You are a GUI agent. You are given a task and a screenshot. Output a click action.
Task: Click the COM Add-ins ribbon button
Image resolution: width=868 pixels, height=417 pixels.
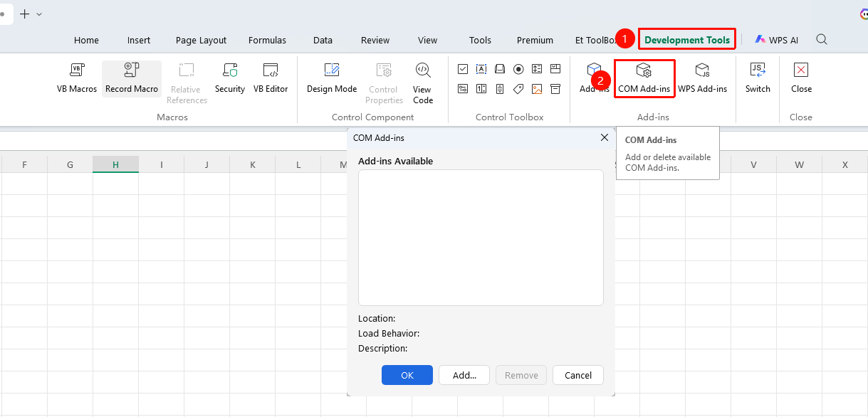pyautogui.click(x=644, y=78)
